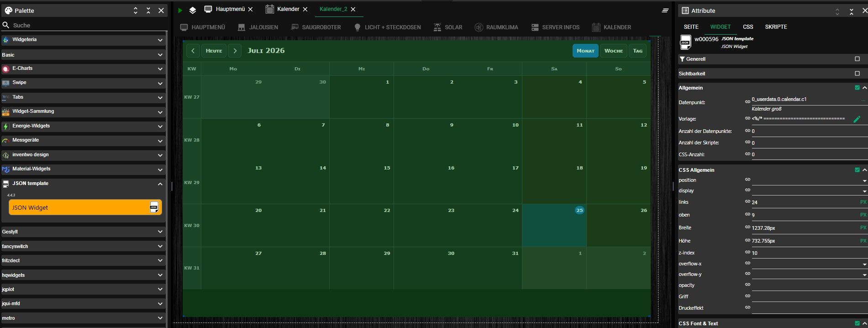Switch to the CSS attribute tab

tap(748, 27)
